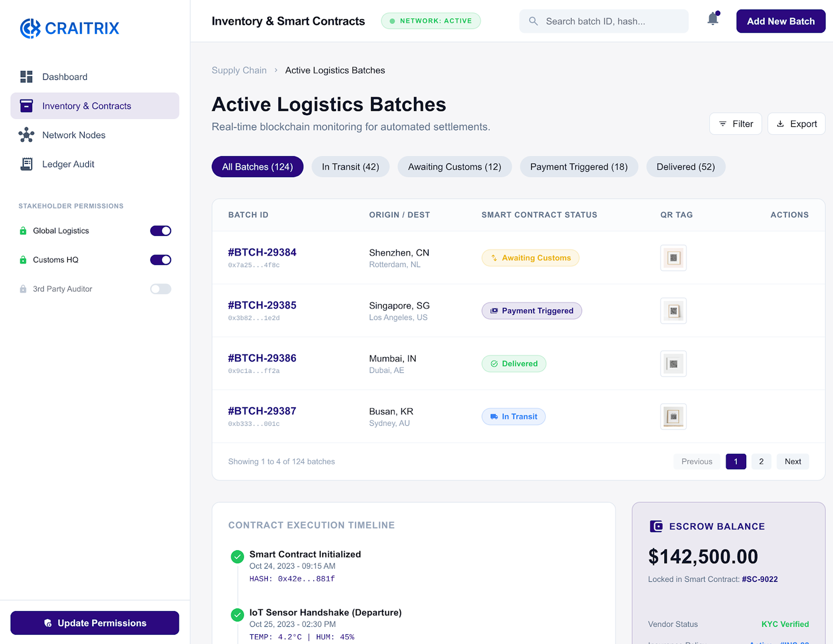The image size is (833, 644).
Task: Click the Craitrix logo
Action: click(70, 28)
